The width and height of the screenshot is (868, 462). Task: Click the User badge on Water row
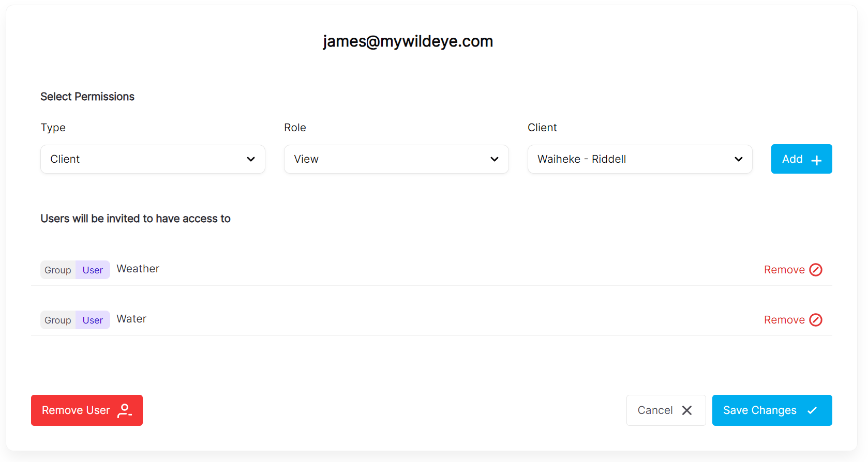coord(93,320)
